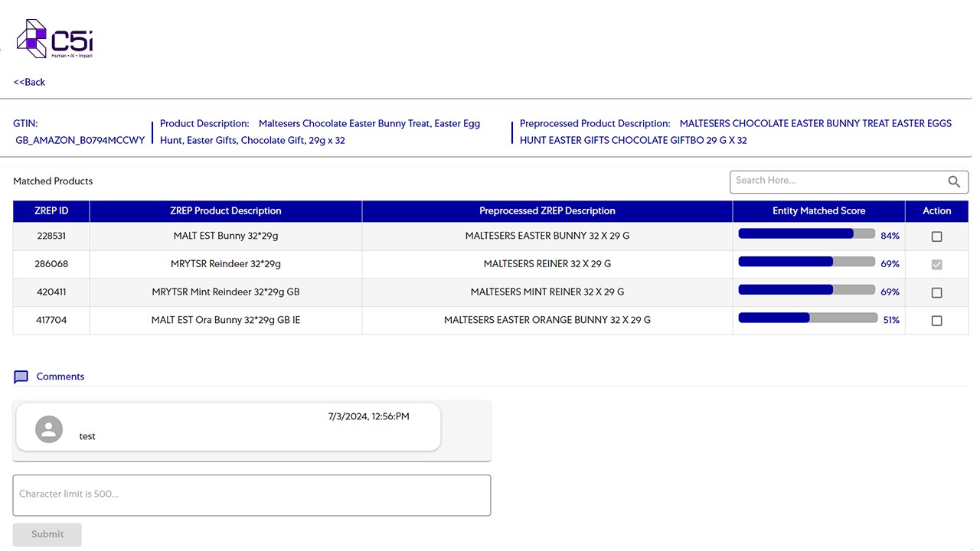Screen dimensions: 980x551
Task: Click the ZREP Product Description column header
Action: coord(226,211)
